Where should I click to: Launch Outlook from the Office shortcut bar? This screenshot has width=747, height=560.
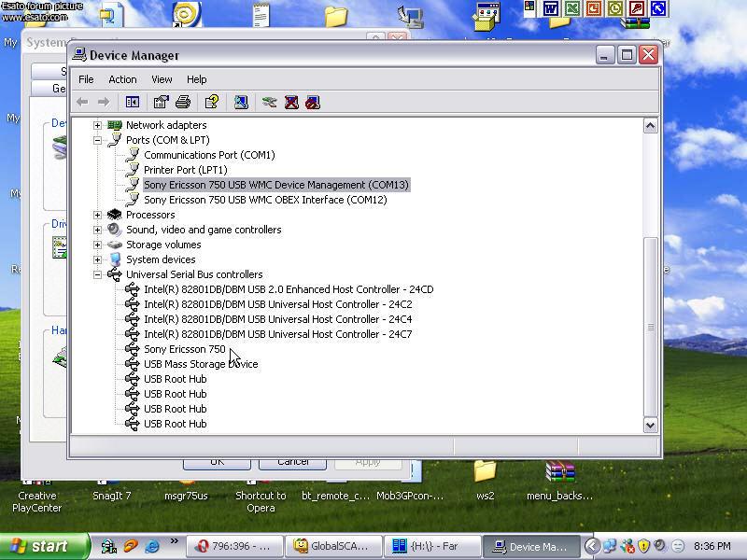[x=615, y=8]
